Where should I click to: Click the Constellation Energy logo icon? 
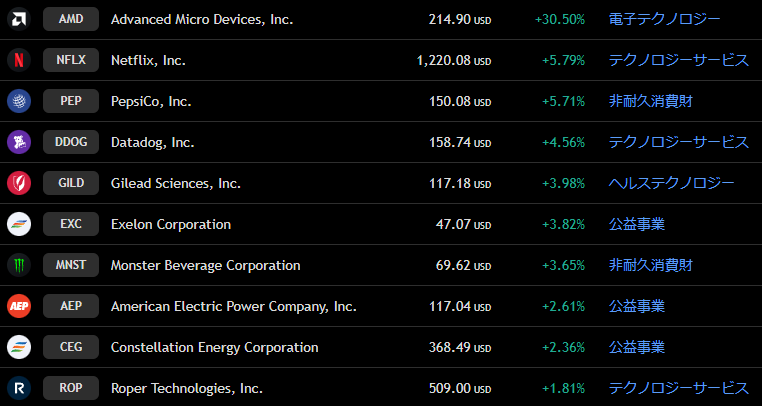point(19,347)
